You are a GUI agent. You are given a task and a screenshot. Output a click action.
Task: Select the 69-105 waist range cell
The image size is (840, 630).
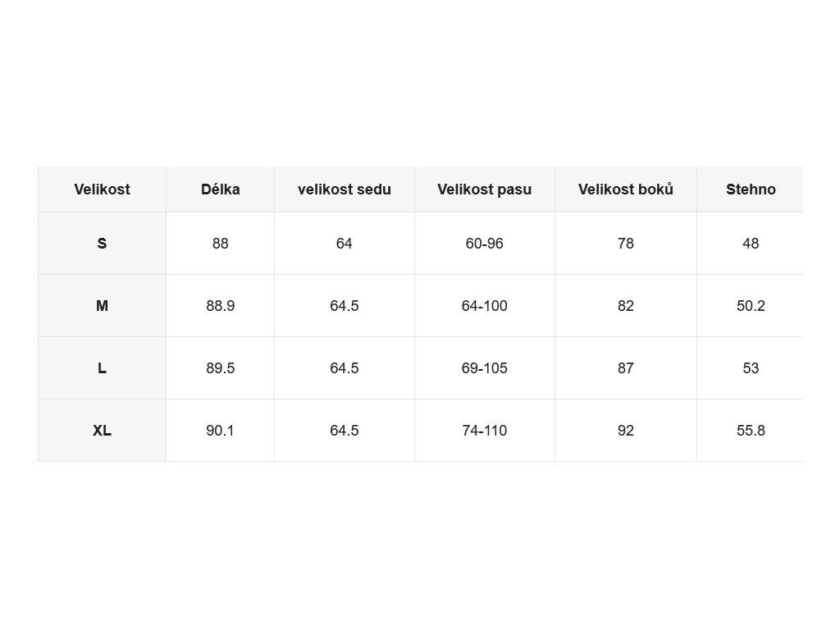[485, 368]
